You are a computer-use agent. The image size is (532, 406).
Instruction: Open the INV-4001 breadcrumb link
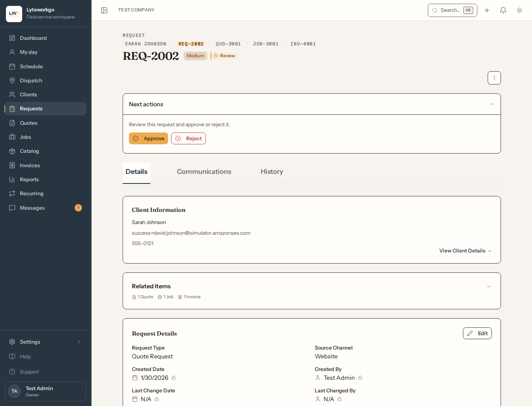click(x=303, y=44)
